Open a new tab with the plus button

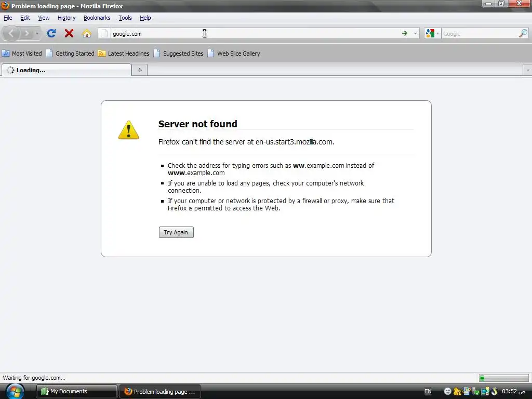tap(139, 70)
